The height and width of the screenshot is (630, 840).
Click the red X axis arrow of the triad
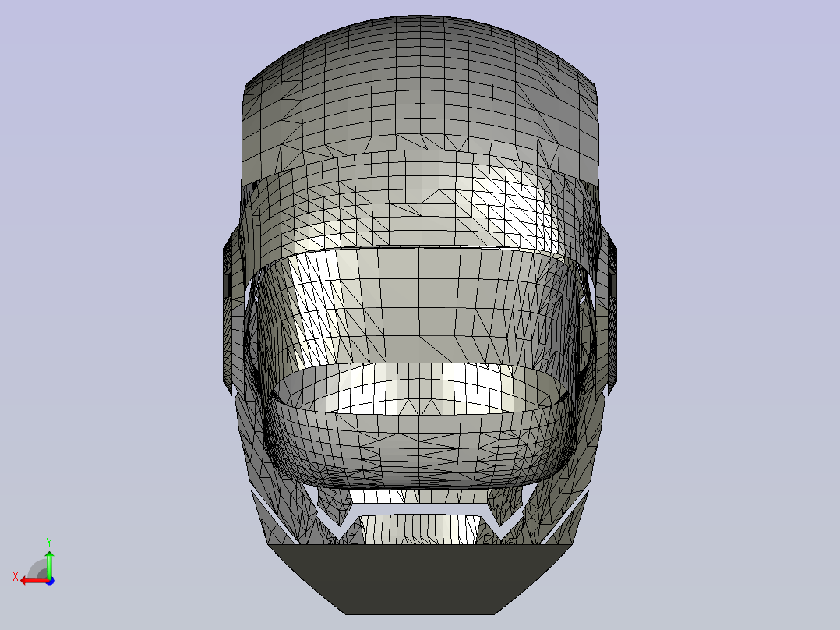point(34,581)
